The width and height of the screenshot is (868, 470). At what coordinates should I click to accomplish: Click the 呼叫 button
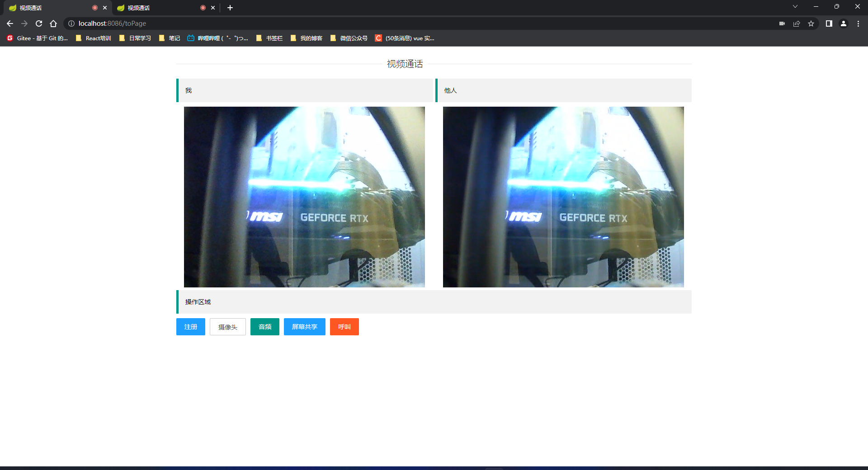(x=344, y=327)
